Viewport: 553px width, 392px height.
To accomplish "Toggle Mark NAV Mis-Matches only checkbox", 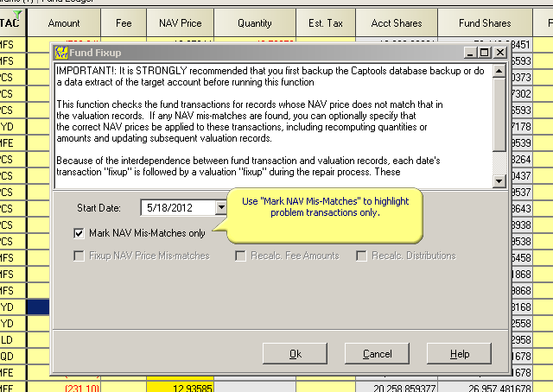I will [79, 233].
